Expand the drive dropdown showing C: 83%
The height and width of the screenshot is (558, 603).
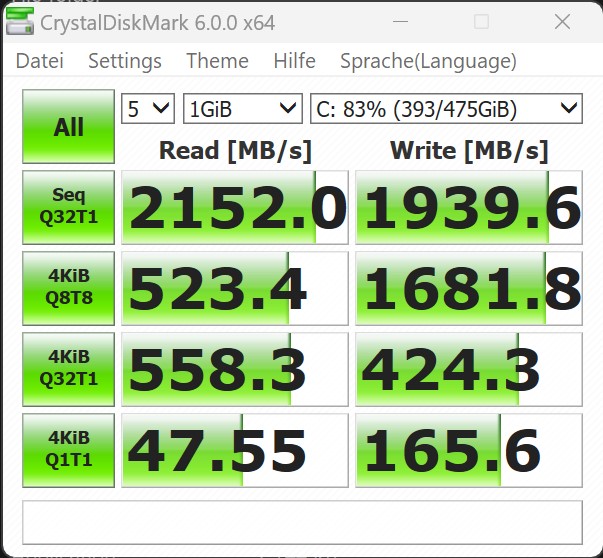pos(446,109)
